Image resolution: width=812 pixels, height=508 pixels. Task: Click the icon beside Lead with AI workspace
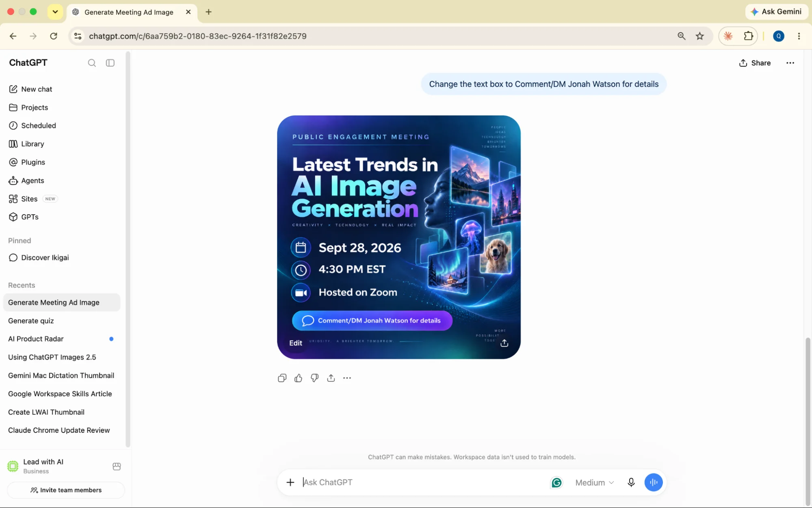pyautogui.click(x=117, y=466)
